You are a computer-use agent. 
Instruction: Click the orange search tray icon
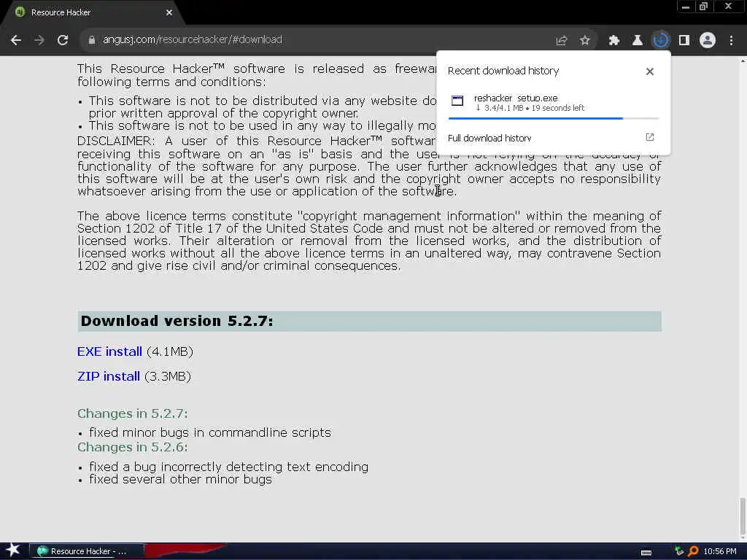click(693, 551)
